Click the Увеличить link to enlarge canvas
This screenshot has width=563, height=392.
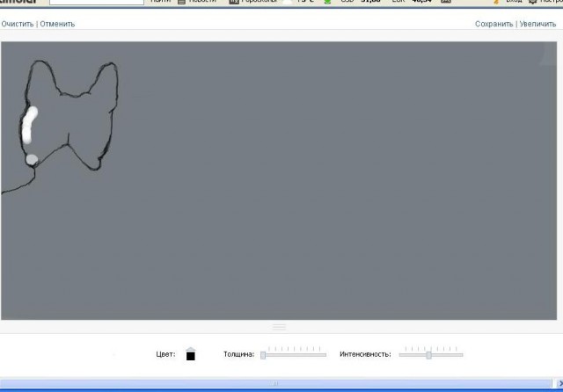tap(537, 24)
